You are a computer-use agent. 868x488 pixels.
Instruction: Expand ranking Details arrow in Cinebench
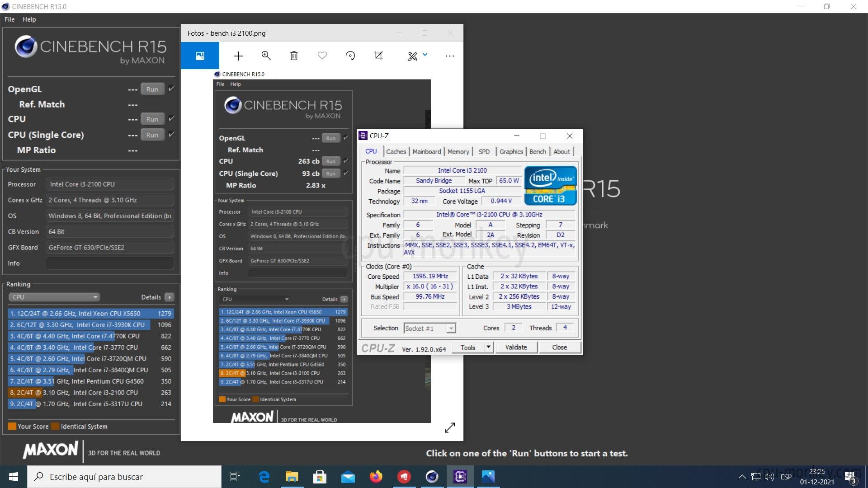[170, 297]
